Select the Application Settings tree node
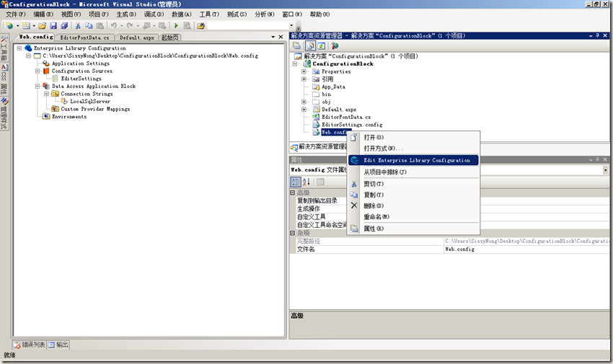Screen dimensions: 613x364 coord(81,63)
